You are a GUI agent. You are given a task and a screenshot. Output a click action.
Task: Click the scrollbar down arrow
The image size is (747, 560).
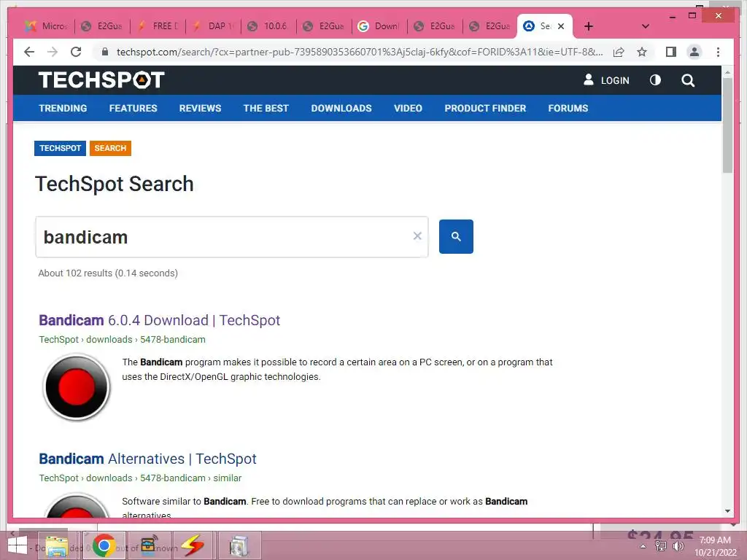coord(727,511)
